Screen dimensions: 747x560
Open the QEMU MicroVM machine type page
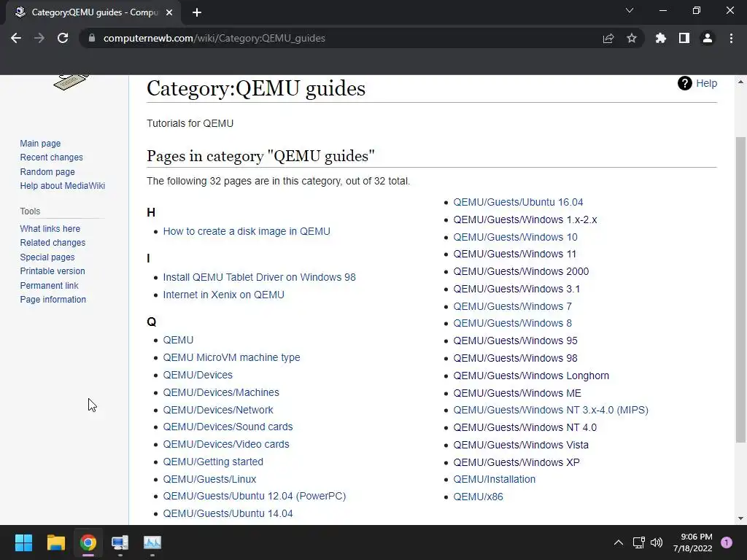click(x=231, y=357)
